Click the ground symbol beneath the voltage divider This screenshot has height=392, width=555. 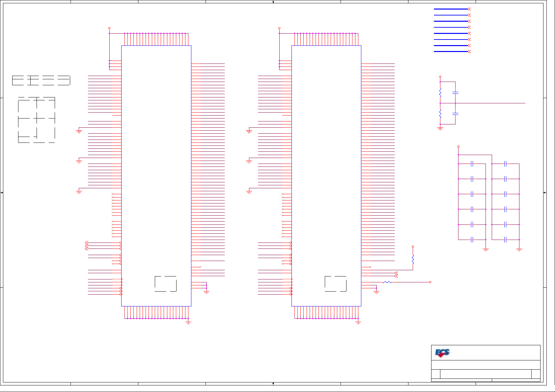point(440,129)
